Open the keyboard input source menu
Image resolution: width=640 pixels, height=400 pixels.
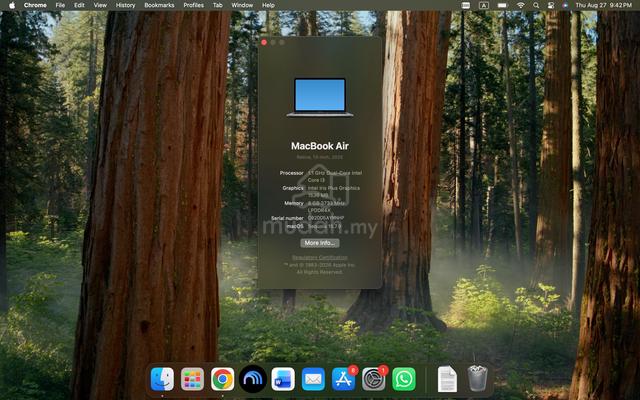point(484,5)
